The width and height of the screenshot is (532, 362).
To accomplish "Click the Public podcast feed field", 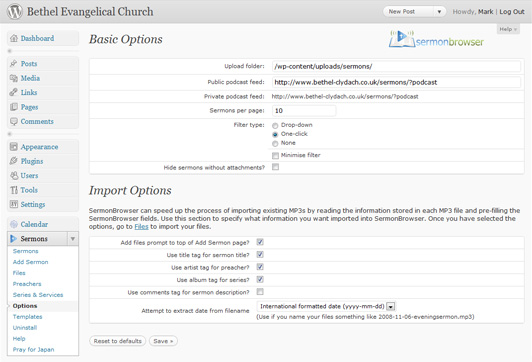I will [396, 82].
